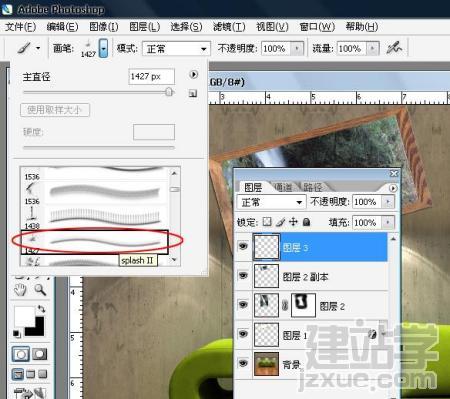Switch to the 通道 tab
The width and height of the screenshot is (450, 399).
[283, 187]
